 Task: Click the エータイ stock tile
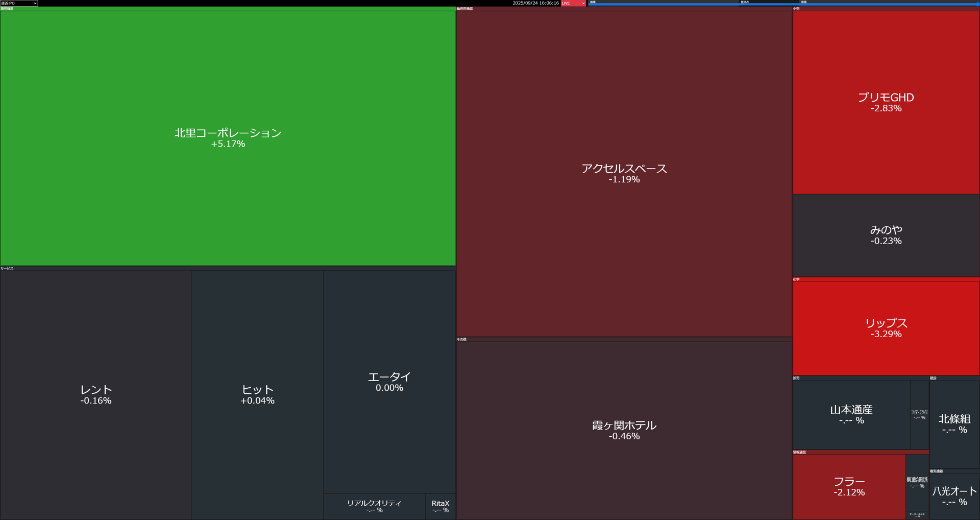click(389, 382)
